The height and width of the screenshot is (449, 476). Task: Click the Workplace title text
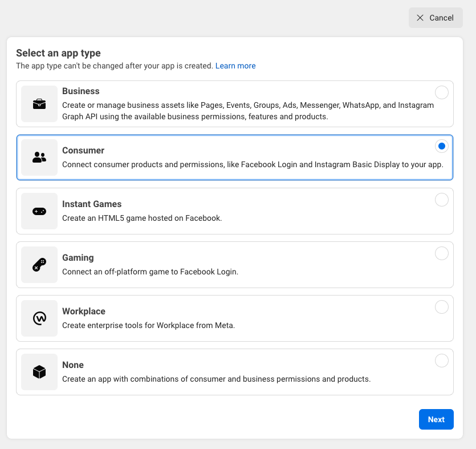coord(84,312)
